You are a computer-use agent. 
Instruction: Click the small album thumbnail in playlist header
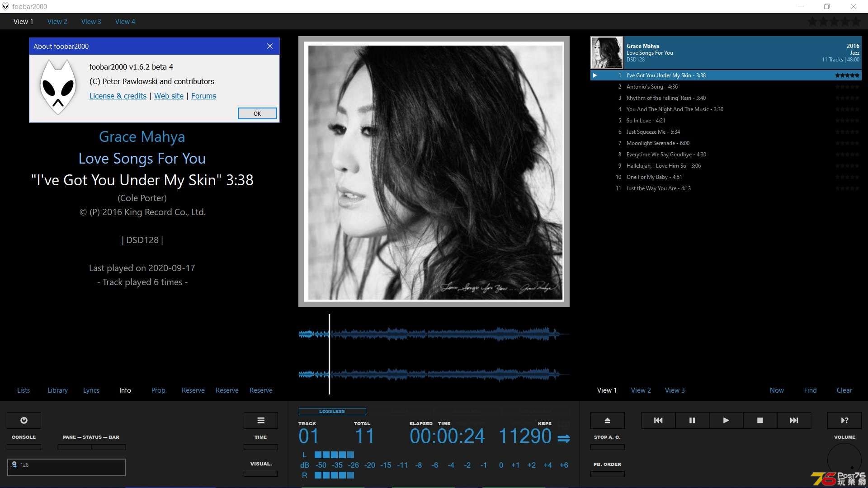tap(607, 53)
